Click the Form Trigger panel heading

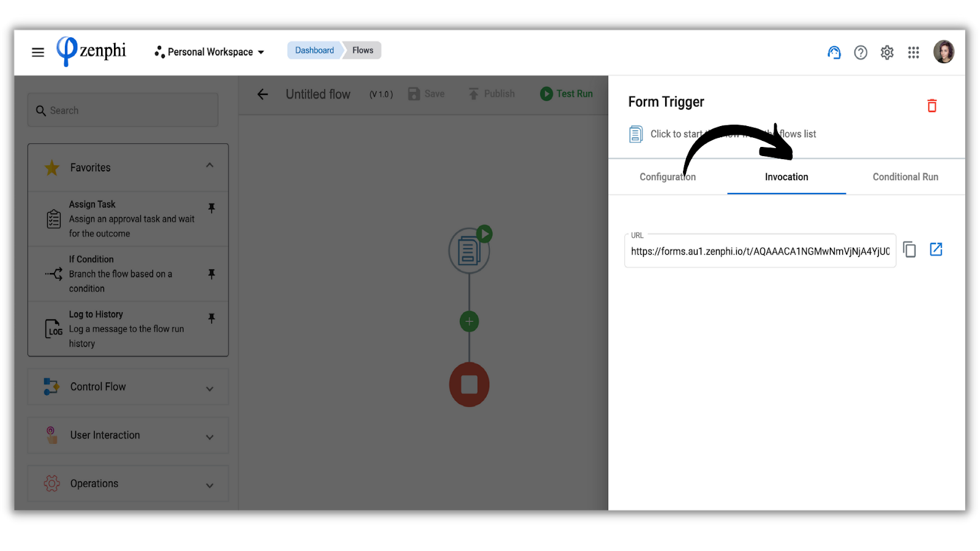[x=666, y=102]
